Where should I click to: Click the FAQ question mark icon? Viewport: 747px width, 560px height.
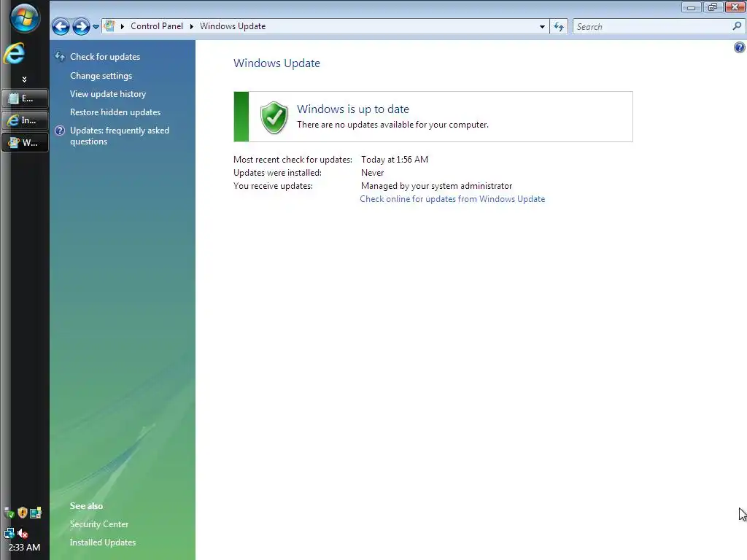(x=60, y=131)
